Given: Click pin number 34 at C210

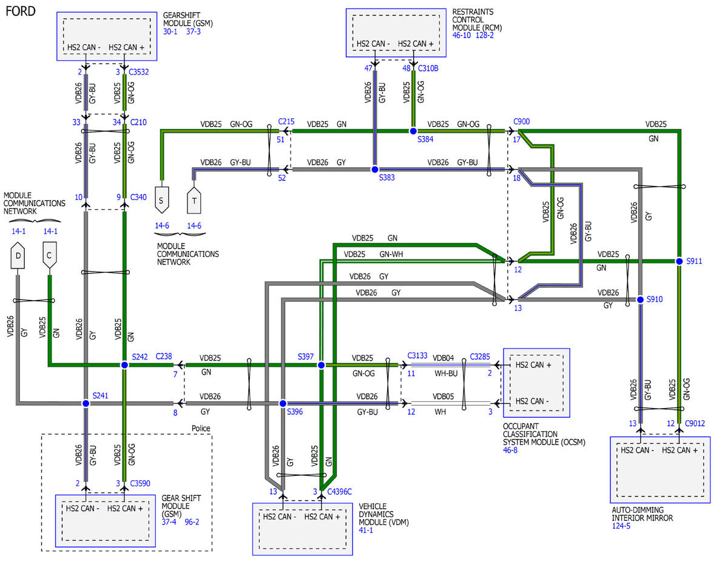Looking at the screenshot, I should click(x=117, y=123).
